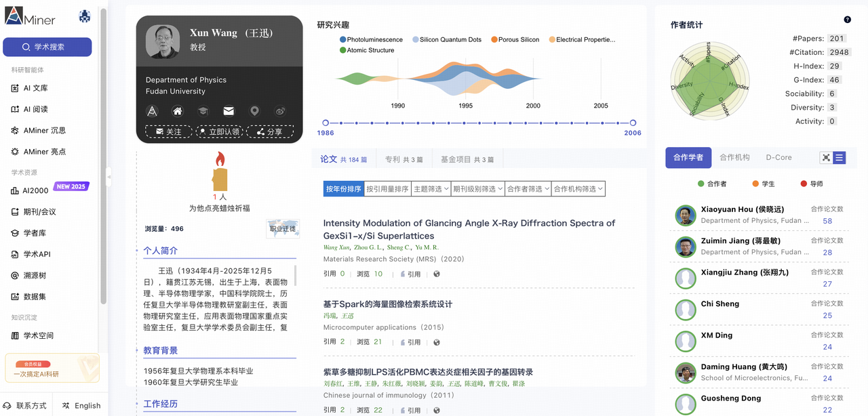Open AI 文库 in the sidebar
Screen dimensions: 868x416
30,88
